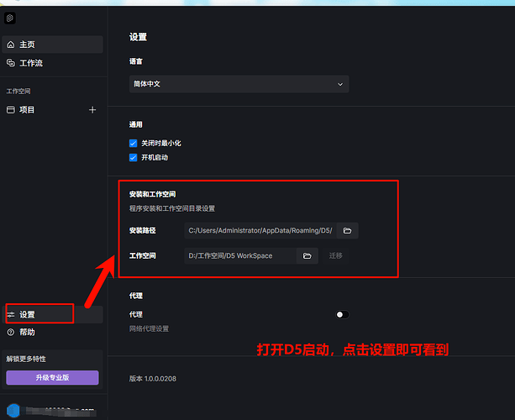
Task: Select 项目 in the sidebar
Action: [27, 110]
